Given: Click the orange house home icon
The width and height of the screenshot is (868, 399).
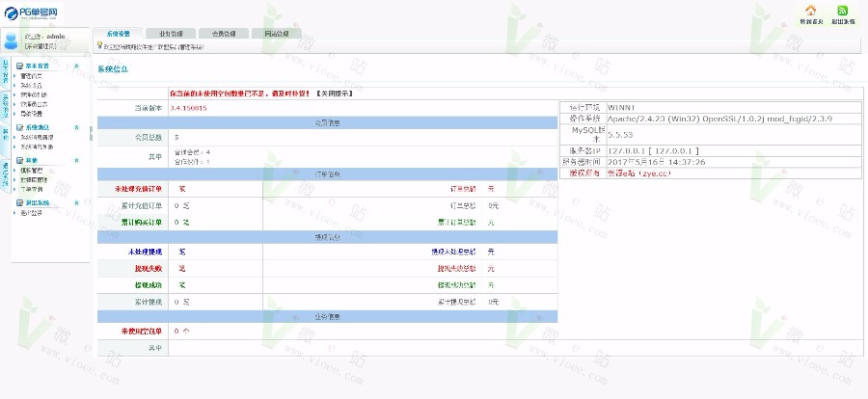Looking at the screenshot, I should 810,11.
